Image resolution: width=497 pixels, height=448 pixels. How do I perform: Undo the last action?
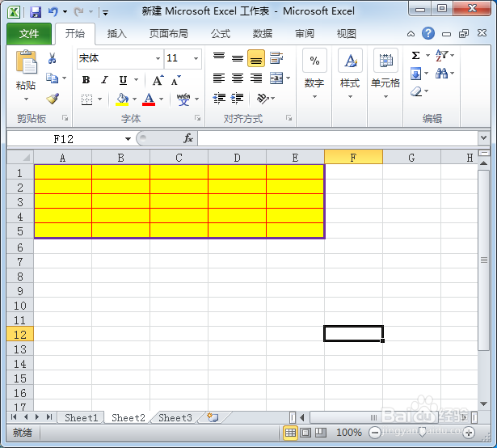point(53,12)
